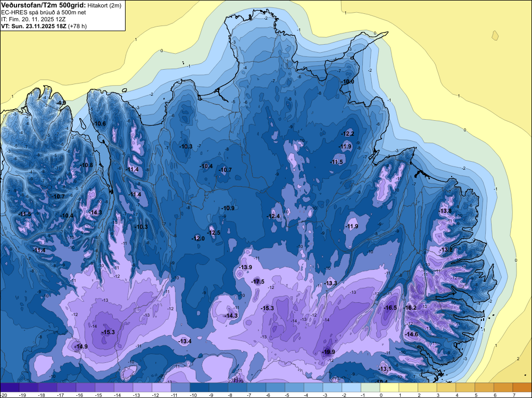Click the -16.5 temperature label
Image resolution: width=532 pixels, height=398 pixels.
(390, 308)
